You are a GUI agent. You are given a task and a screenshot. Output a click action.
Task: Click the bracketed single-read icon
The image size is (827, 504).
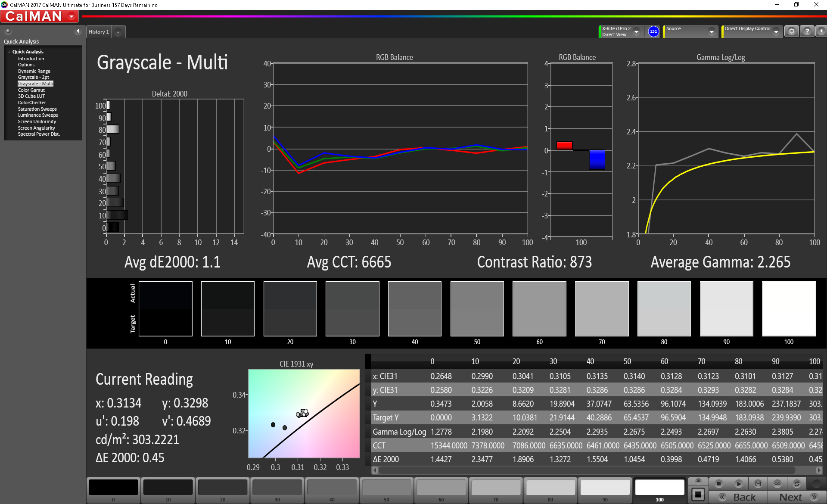[x=758, y=484]
